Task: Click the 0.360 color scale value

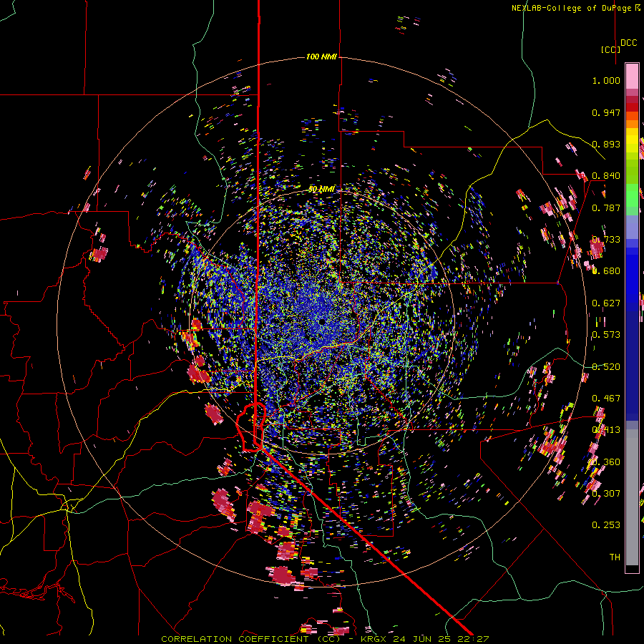Action: pyautogui.click(x=606, y=462)
